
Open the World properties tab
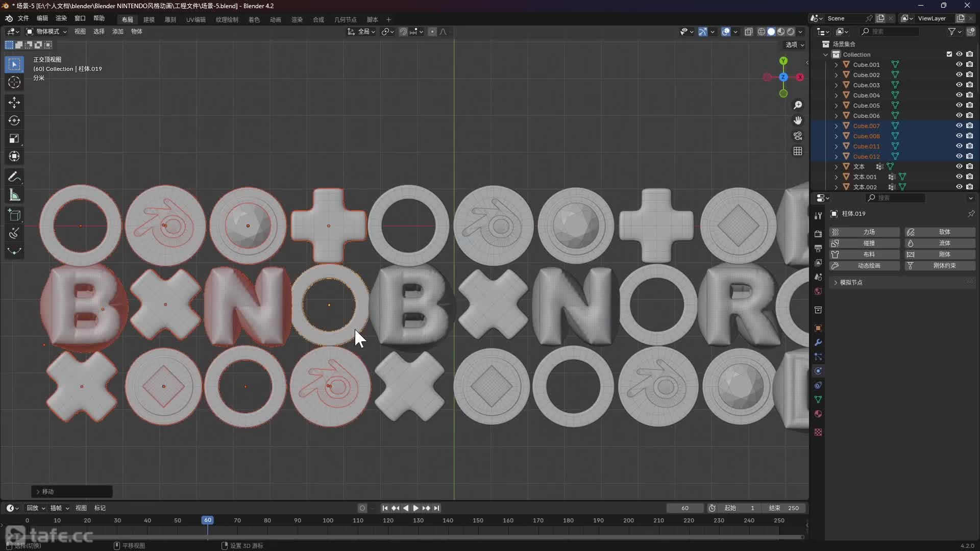818,291
